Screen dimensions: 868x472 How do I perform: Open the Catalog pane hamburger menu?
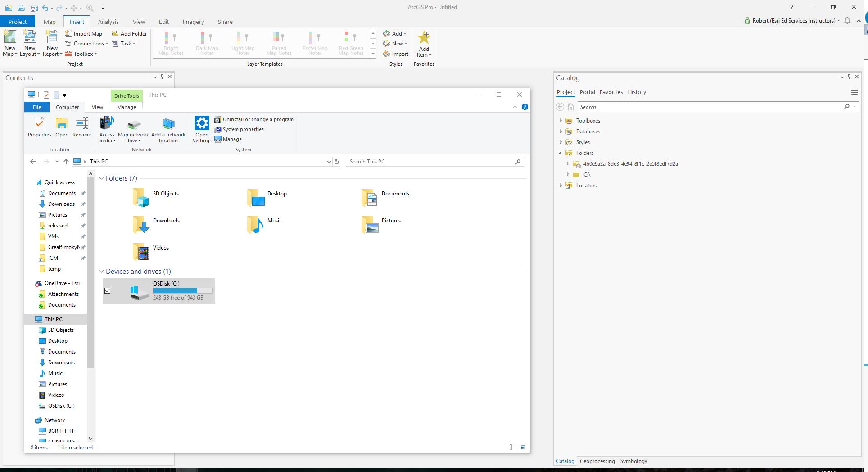(854, 93)
